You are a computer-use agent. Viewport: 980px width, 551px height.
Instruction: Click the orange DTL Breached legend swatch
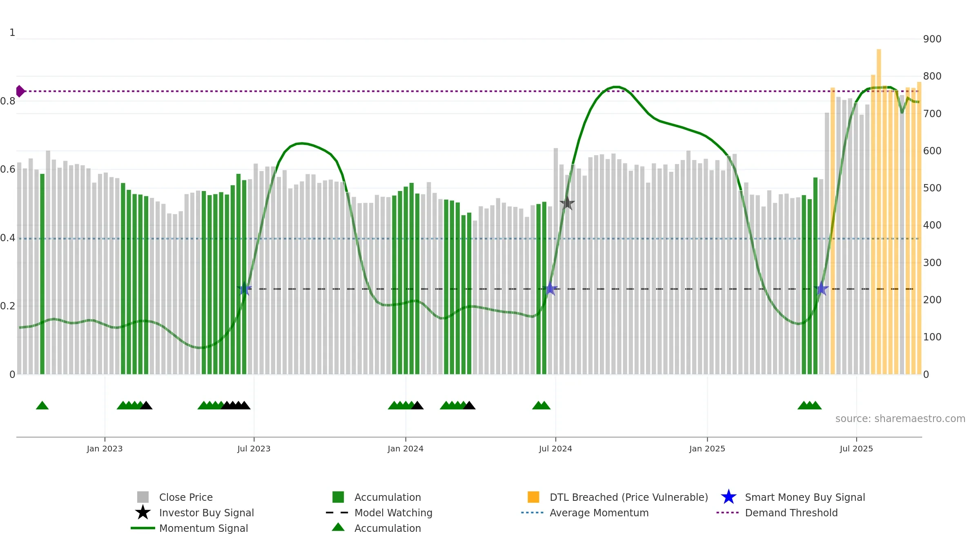[533, 497]
